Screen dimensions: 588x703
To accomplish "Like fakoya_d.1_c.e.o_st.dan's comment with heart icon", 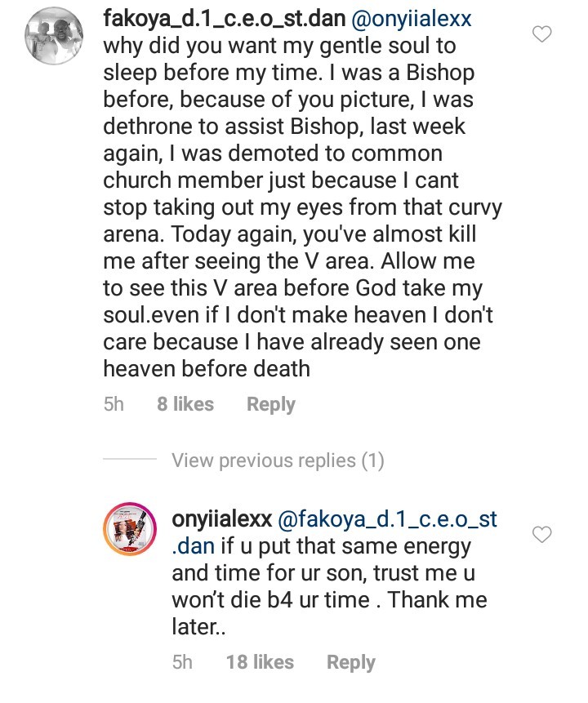I will pos(541,33).
